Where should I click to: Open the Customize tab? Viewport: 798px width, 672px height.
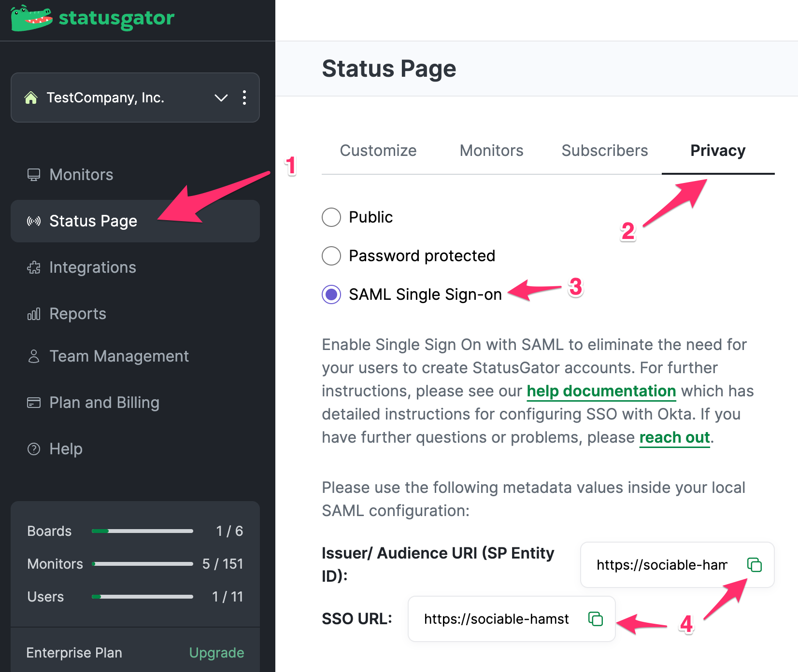378,151
